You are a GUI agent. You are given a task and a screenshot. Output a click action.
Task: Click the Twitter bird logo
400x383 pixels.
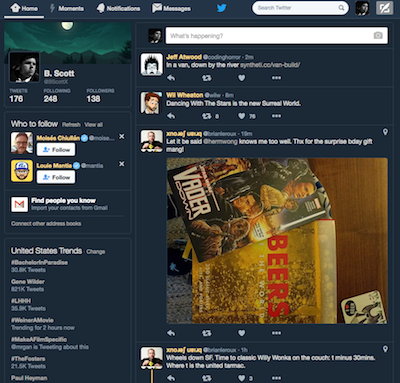click(x=222, y=8)
